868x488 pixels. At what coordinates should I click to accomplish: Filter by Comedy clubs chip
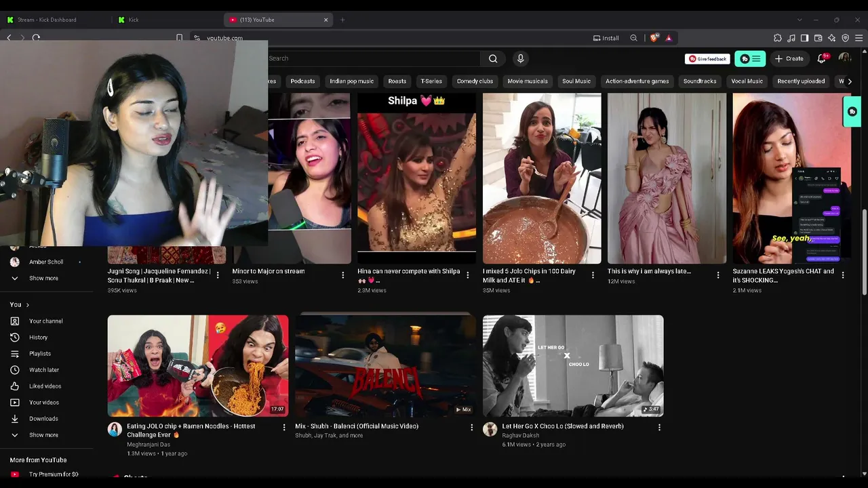pyautogui.click(x=475, y=81)
